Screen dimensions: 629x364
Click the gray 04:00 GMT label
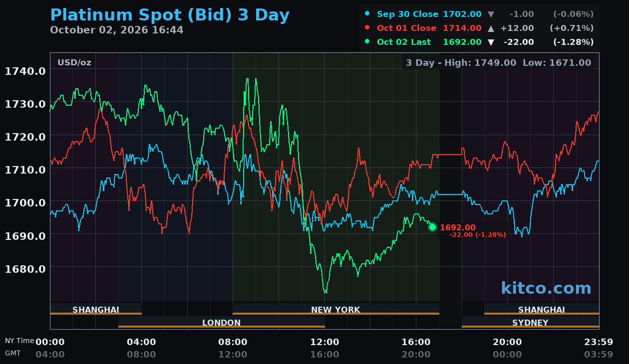[50, 355]
